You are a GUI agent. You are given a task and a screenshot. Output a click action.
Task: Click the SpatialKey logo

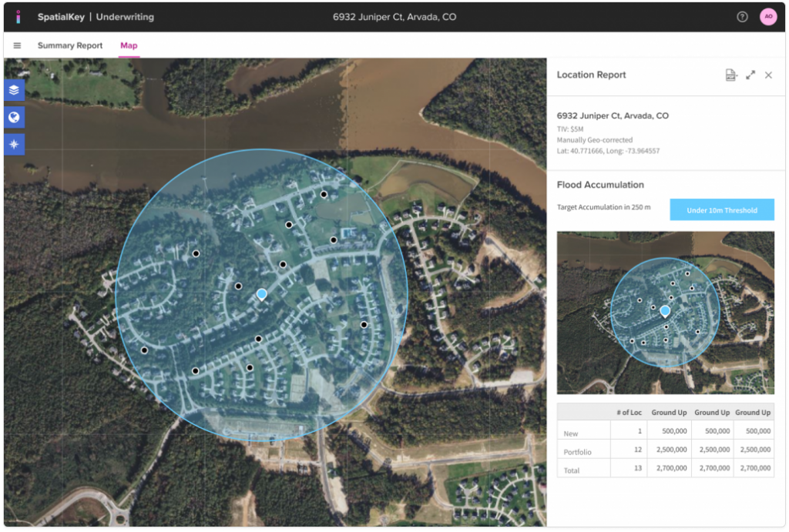[x=18, y=16]
